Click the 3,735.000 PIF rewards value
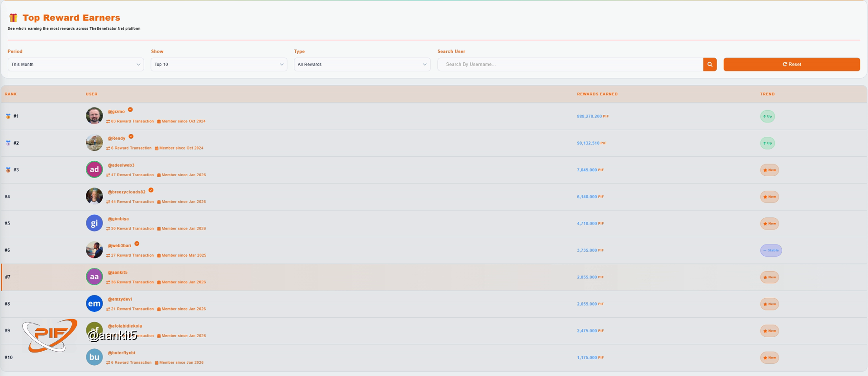The image size is (868, 376). click(x=590, y=250)
